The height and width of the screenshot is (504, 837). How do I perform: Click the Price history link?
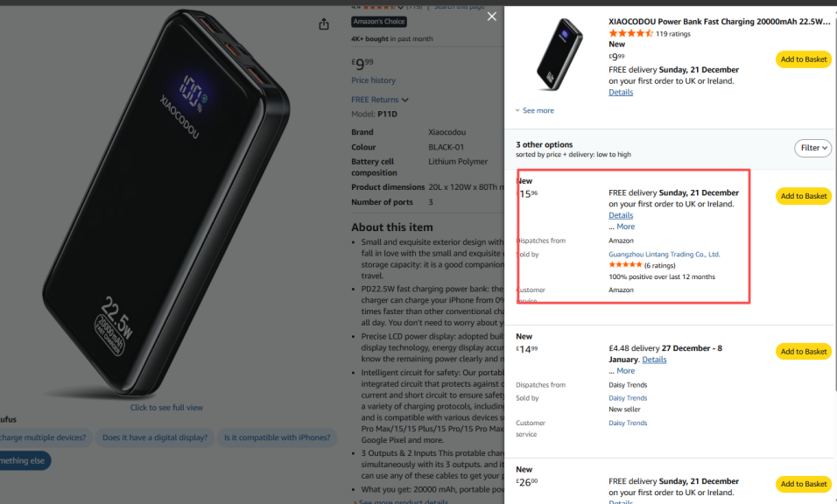(x=373, y=80)
